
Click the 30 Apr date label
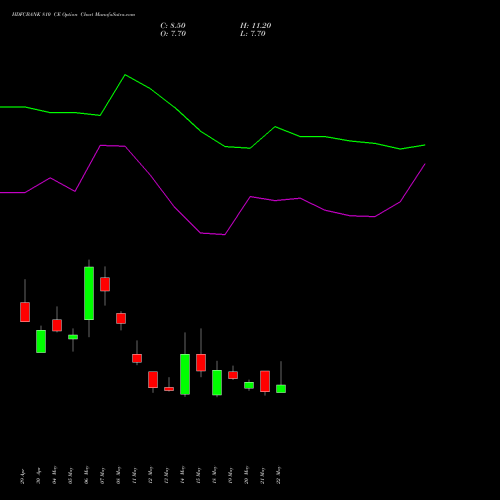[x=39, y=476]
